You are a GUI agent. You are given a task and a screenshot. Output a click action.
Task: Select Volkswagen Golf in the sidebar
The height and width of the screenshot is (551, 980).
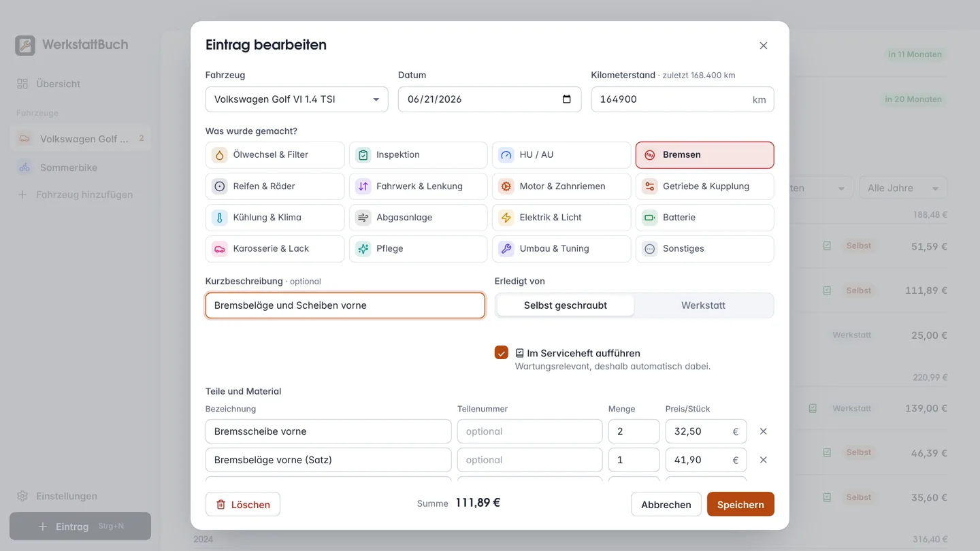80,139
